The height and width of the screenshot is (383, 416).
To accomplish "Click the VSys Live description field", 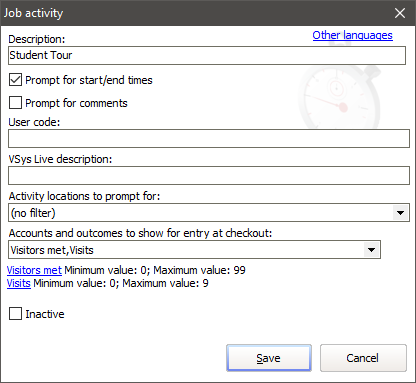I will 209,176.
